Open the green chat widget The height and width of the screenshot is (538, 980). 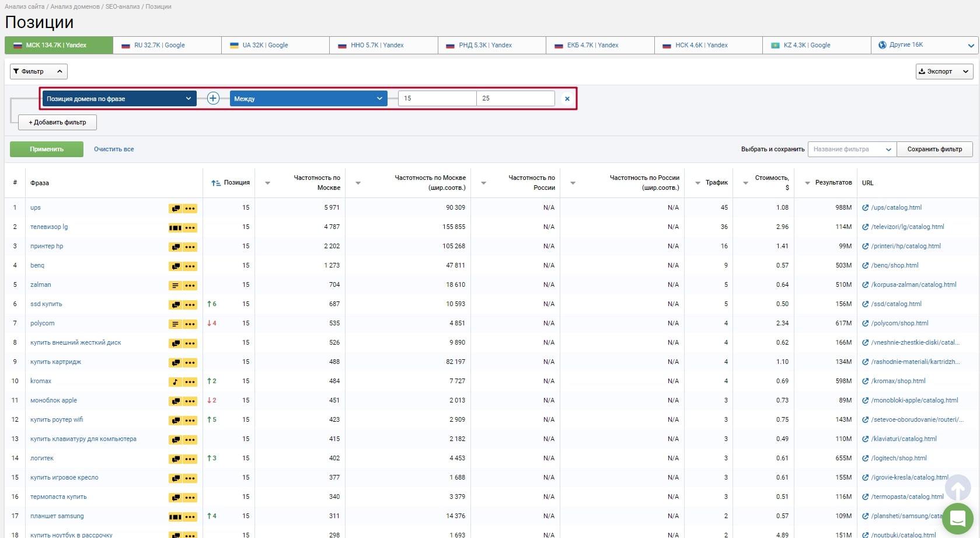957,518
